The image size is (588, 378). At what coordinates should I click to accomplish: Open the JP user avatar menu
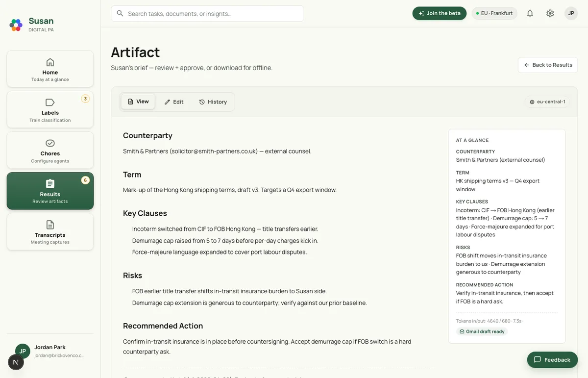tap(571, 14)
